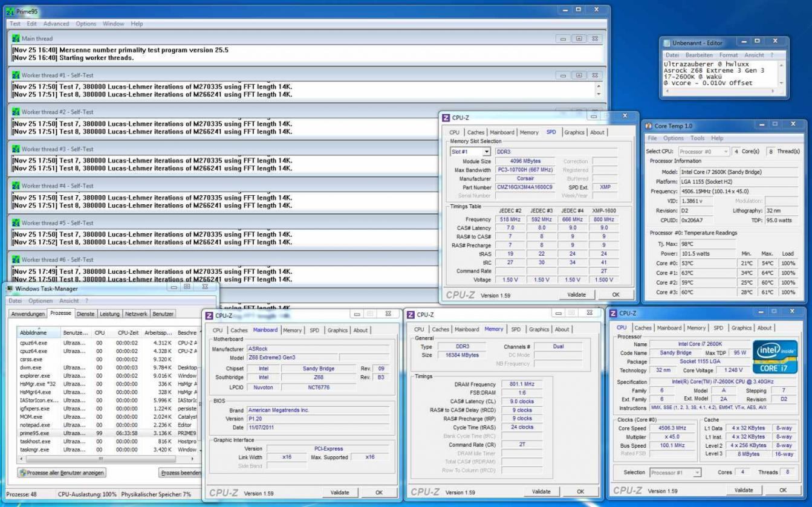The image size is (812, 507).
Task: Click Validate in CPU-Z SPD window
Action: (x=576, y=294)
